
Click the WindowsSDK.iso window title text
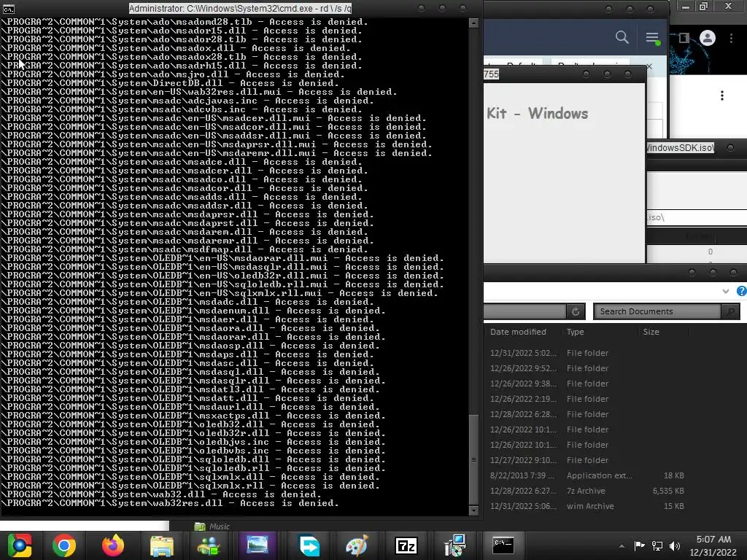(681, 147)
